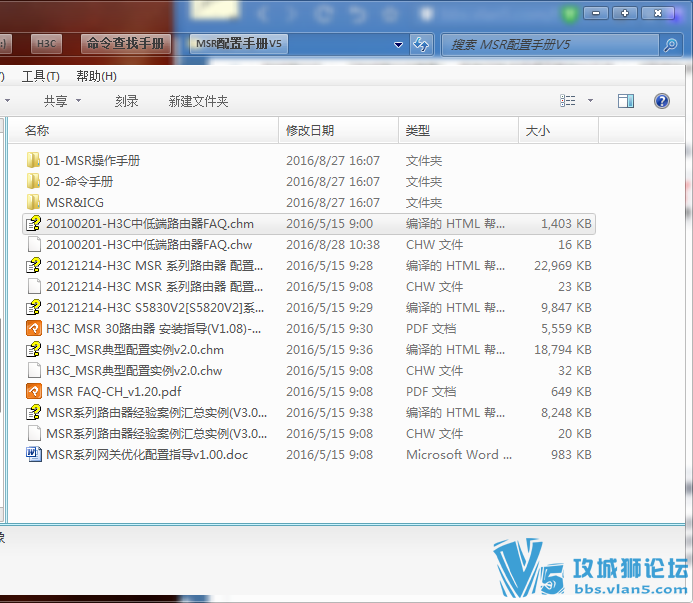Click 新建文件夹 to create a folder
This screenshot has height=603, width=693.
coord(198,101)
